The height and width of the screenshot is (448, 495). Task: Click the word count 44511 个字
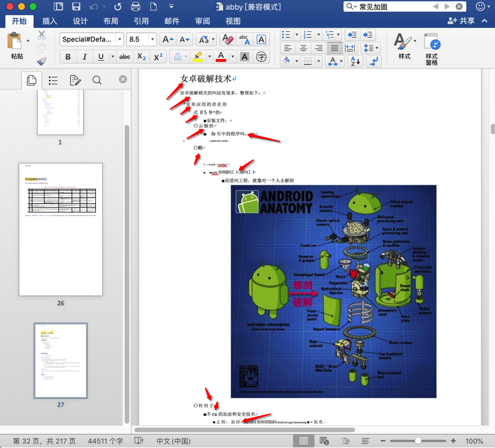pyautogui.click(x=106, y=441)
